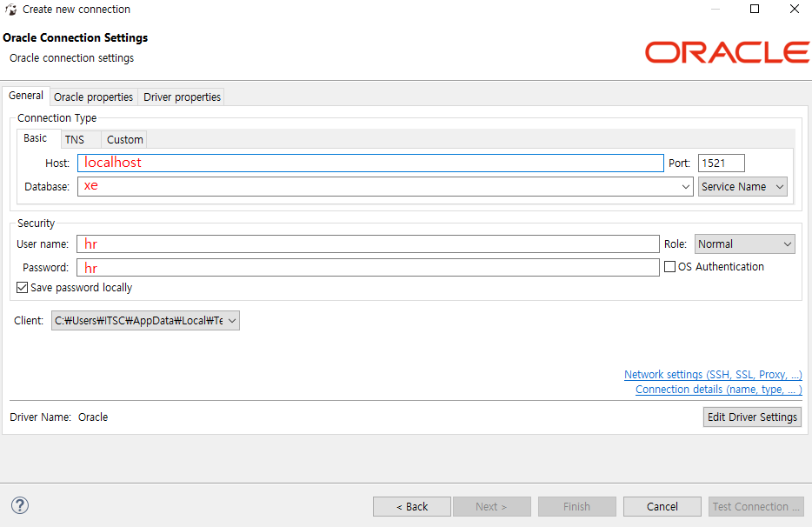Maximize the Create new connection window
812x527 pixels.
[x=755, y=9]
